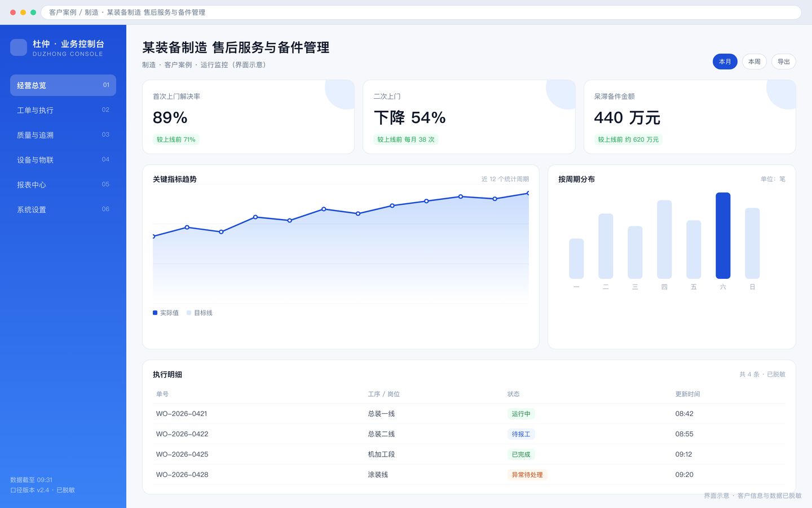The image size is (812, 508).
Task: Click the 状态 column header
Action: [513, 394]
